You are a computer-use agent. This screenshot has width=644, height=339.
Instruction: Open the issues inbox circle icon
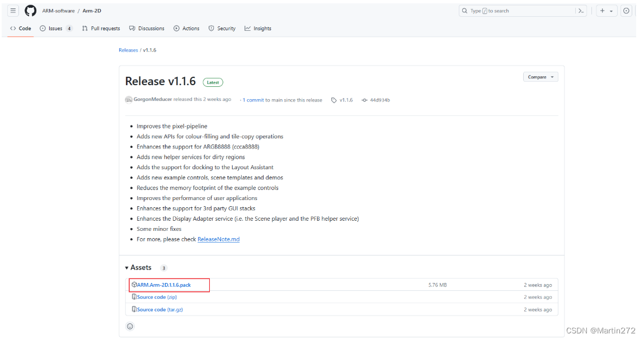tap(626, 11)
